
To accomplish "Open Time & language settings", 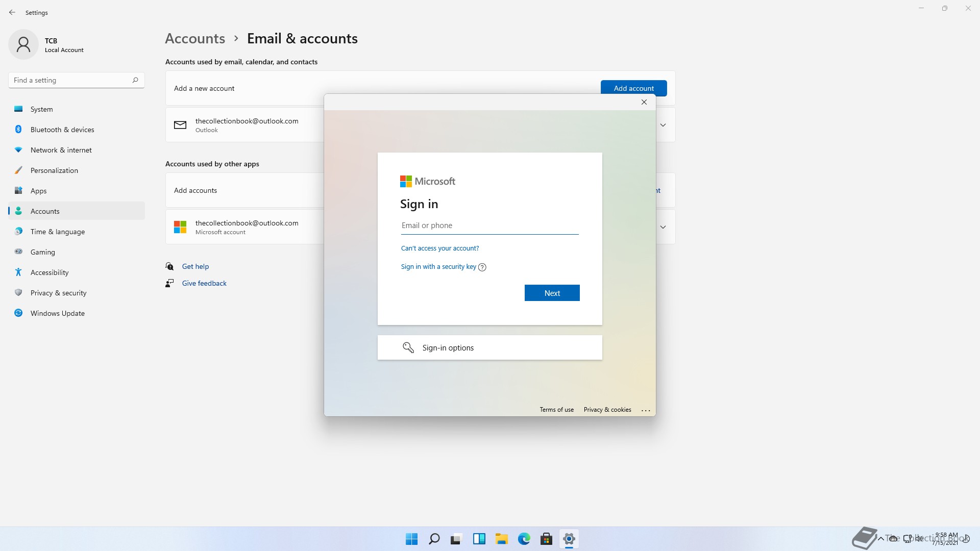I will click(x=77, y=232).
